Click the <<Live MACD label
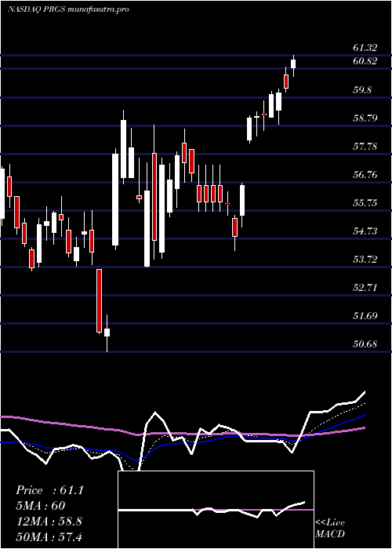 [330, 529]
